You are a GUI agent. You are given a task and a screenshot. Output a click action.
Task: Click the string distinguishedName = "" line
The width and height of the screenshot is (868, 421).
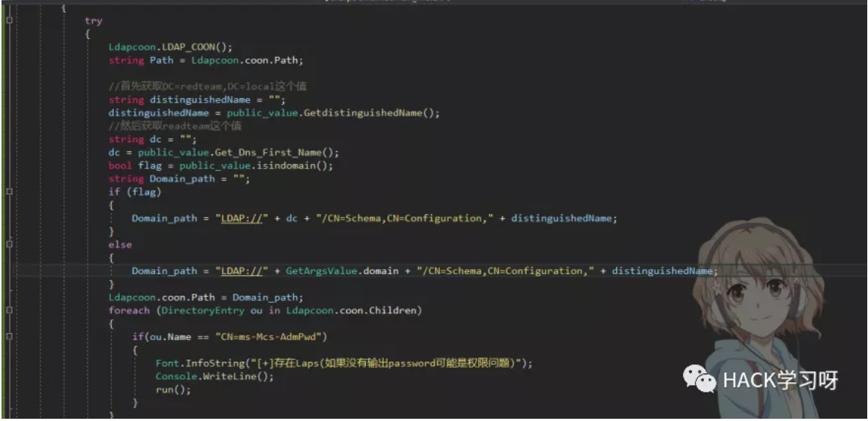[196, 100]
